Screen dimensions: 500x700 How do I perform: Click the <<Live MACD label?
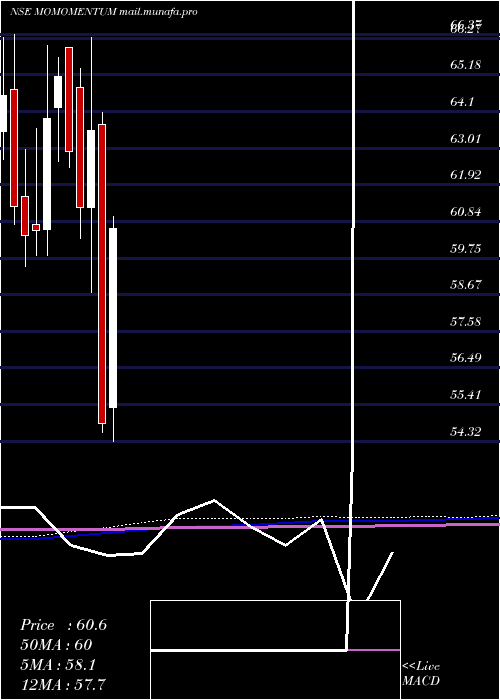[421, 674]
